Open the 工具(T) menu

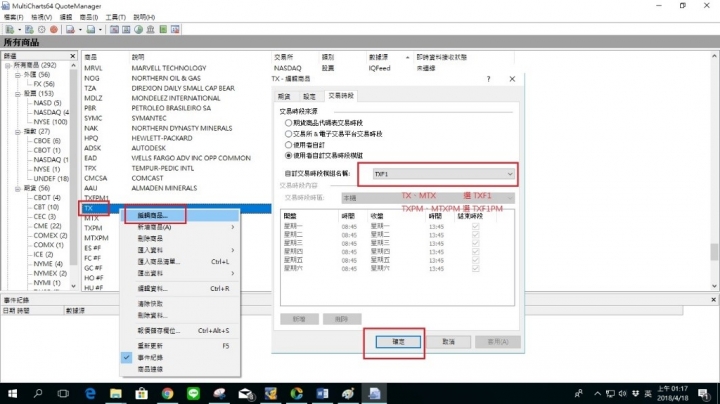[115, 17]
